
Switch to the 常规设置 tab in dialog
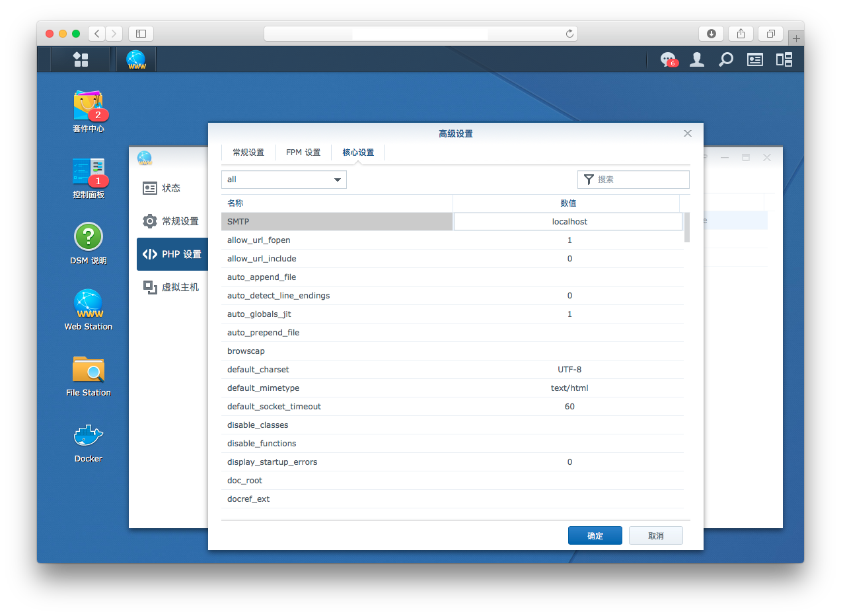pyautogui.click(x=248, y=153)
